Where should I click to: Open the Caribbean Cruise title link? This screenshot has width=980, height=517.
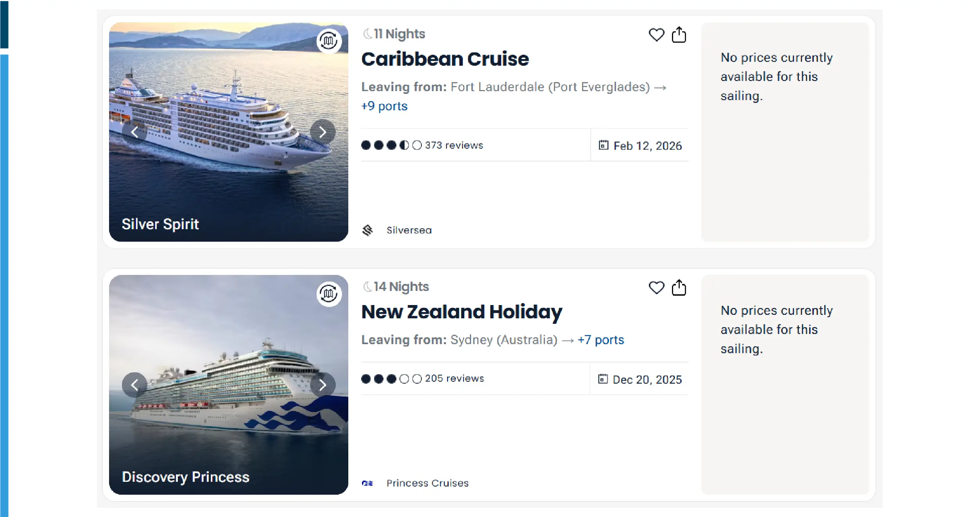(445, 59)
